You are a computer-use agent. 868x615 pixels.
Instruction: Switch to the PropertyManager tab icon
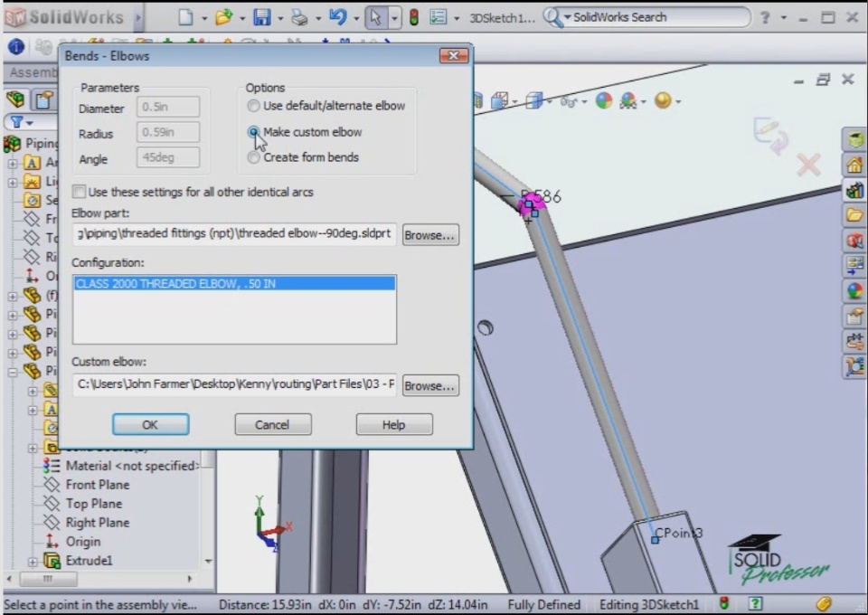[43, 99]
